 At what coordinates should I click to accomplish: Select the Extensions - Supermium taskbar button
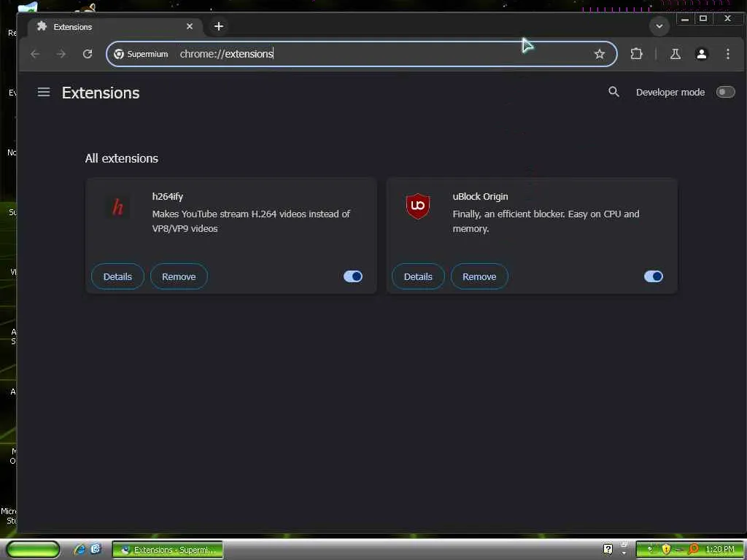(168, 550)
